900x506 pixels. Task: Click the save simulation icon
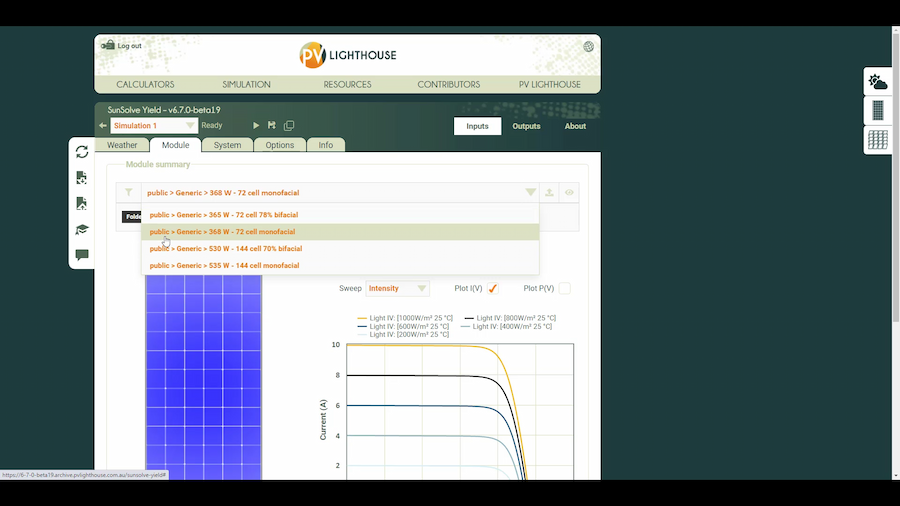coord(272,125)
